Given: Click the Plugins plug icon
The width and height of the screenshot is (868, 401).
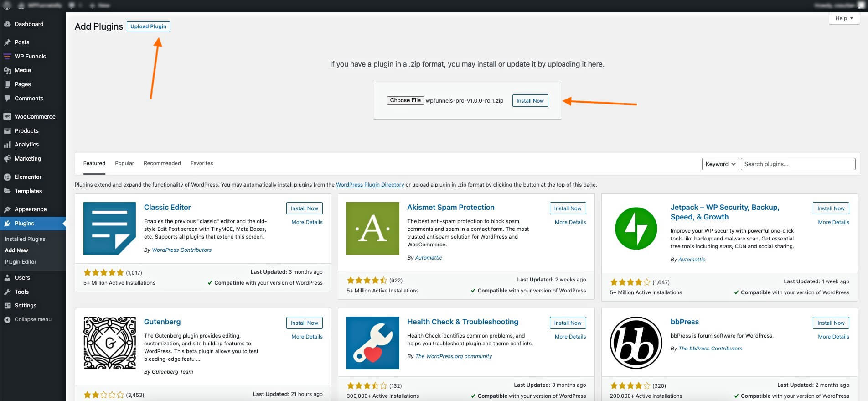Looking at the screenshot, I should tap(7, 224).
